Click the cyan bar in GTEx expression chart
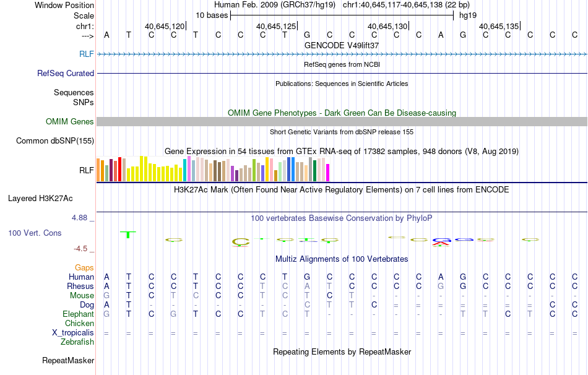588x375 pixels. (x=184, y=170)
